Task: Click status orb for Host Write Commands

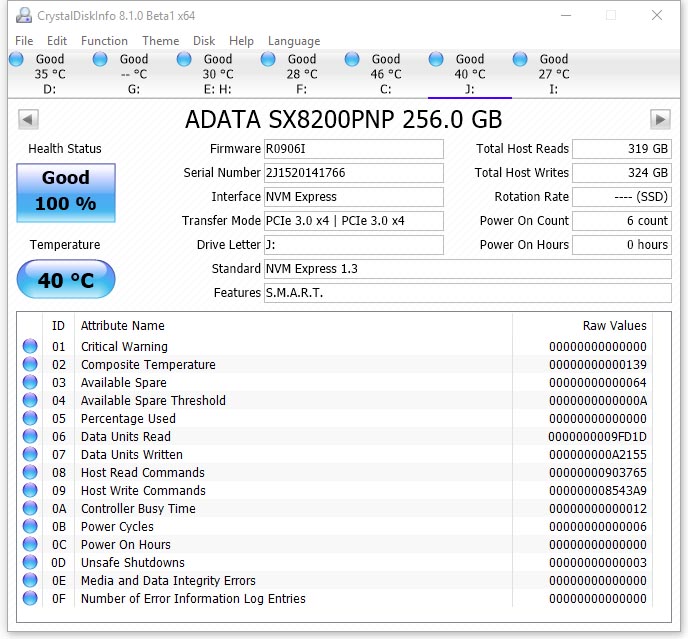Action: [30, 490]
